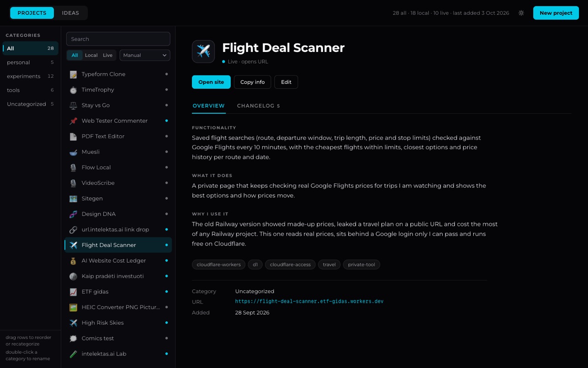The image size is (588, 368).
Task: Select the Kaip pradėti investuoti project
Action: [118, 276]
